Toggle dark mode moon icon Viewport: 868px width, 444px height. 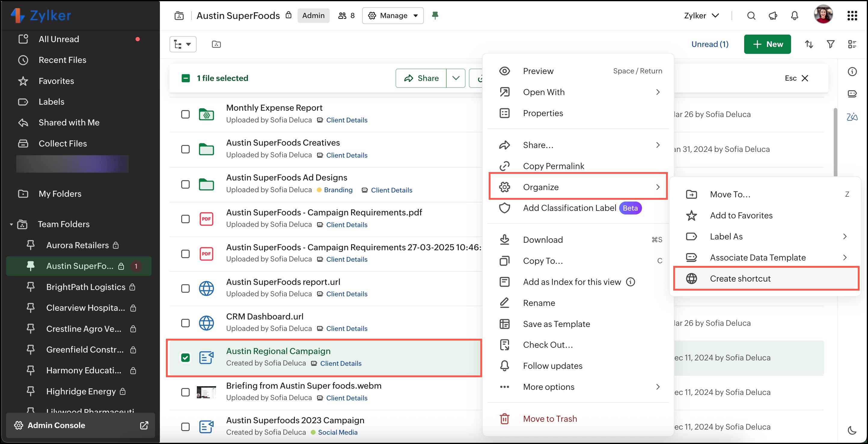(851, 430)
